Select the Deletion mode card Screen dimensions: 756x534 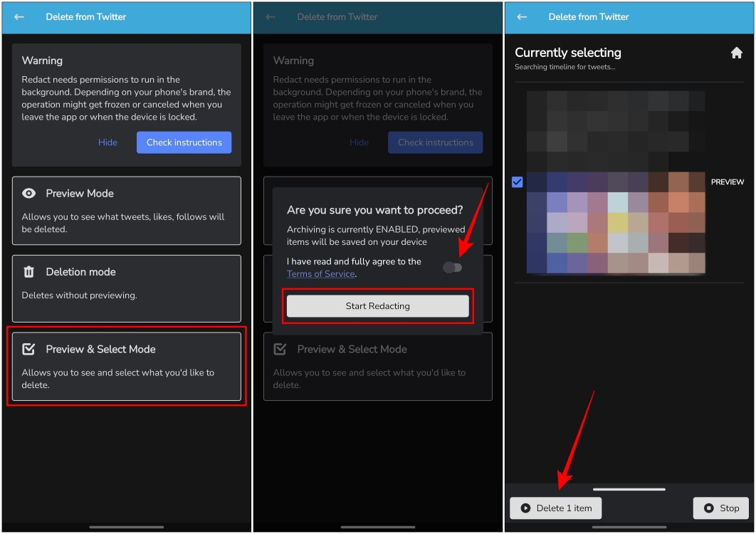(x=127, y=288)
